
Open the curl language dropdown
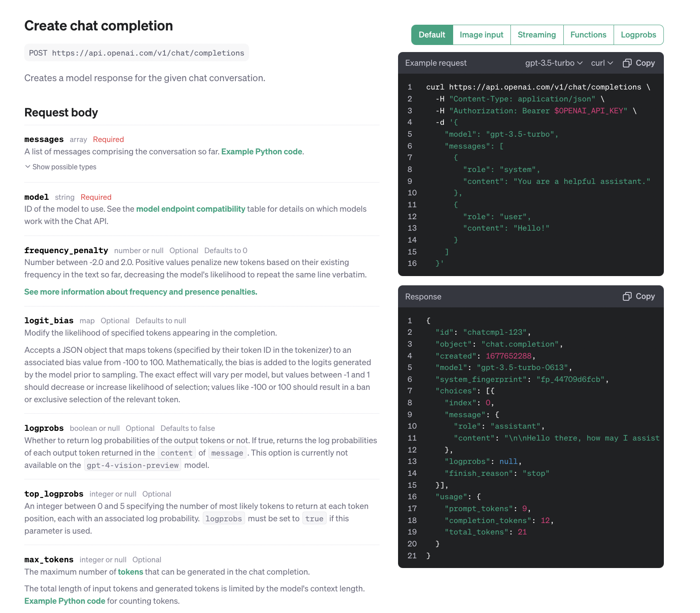click(602, 63)
